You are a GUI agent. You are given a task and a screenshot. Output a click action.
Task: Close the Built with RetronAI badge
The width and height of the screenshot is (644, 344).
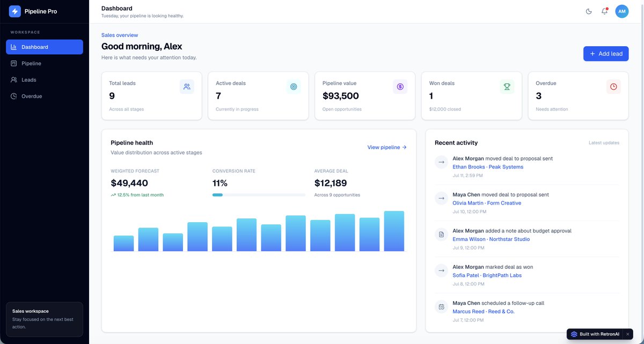coord(627,334)
